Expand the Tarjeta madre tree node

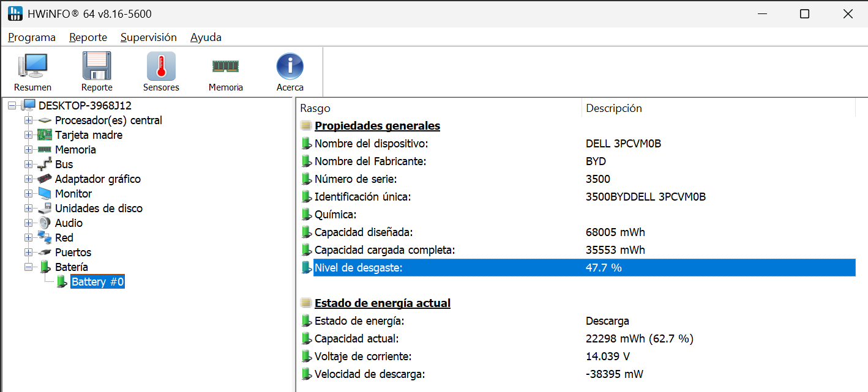point(28,135)
